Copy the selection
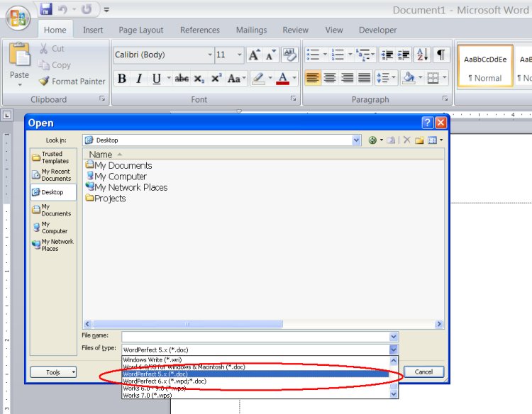Viewport: 532px width, 414px height. click(x=55, y=65)
